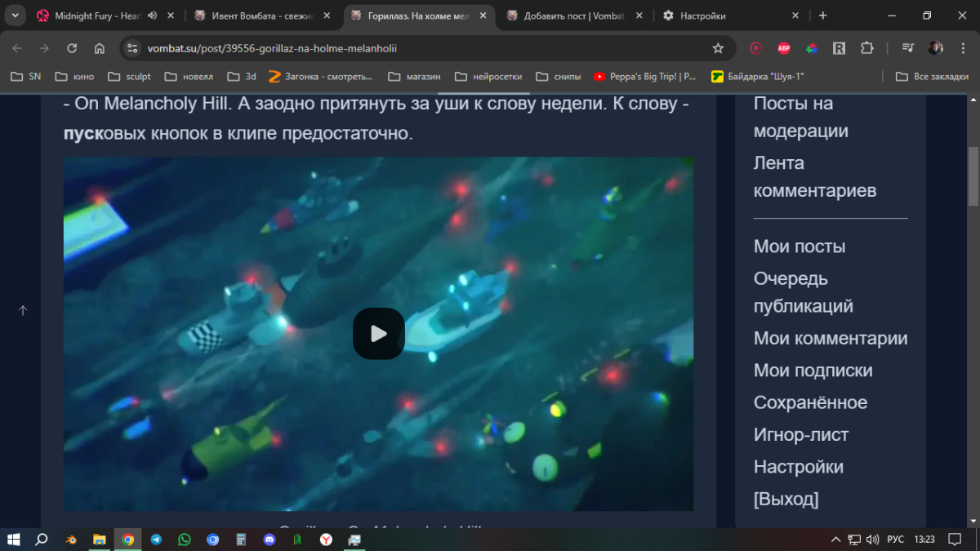Open Очередь публикаций link
Screen dimensions: 980x551
pyautogui.click(x=803, y=292)
